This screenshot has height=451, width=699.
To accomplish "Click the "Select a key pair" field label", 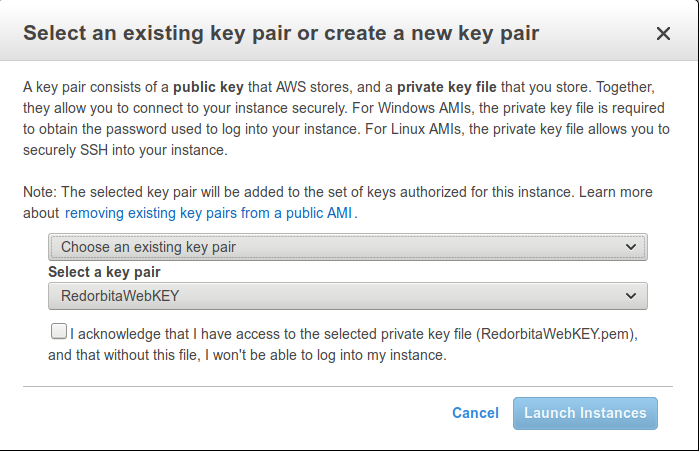I will pos(104,272).
